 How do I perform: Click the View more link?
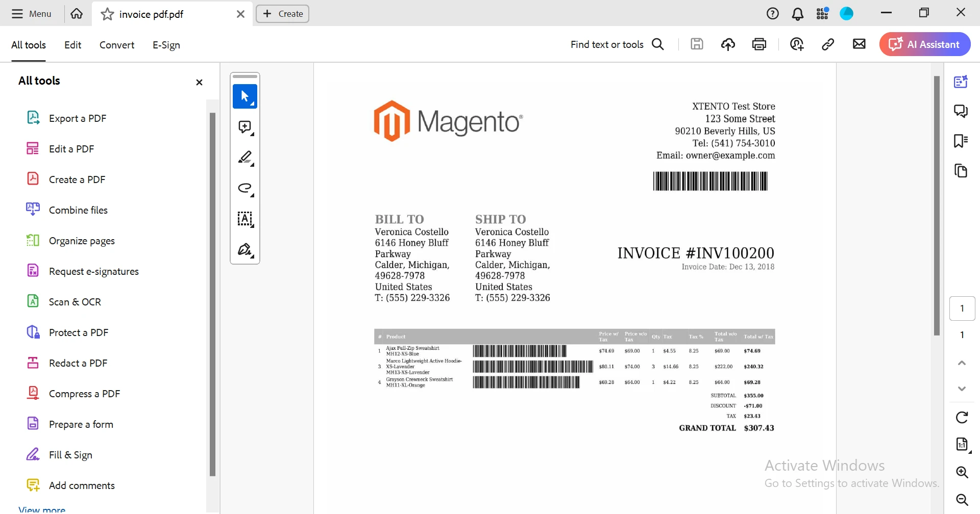click(42, 509)
